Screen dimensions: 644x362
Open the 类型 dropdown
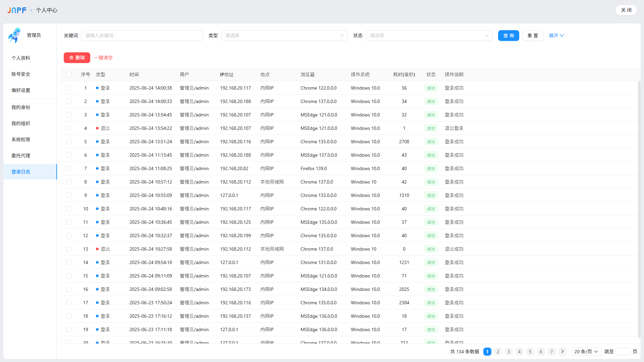tap(284, 36)
